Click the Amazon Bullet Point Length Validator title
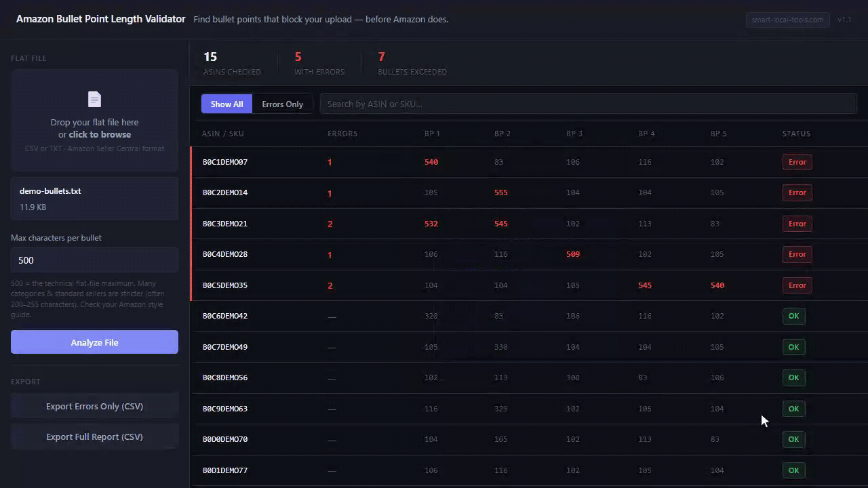This screenshot has height=488, width=868. [100, 19]
